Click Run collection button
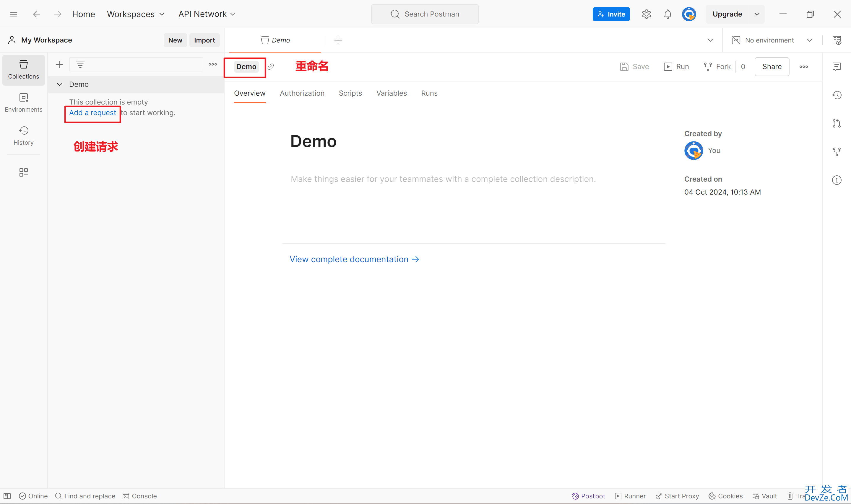 pyautogui.click(x=676, y=67)
